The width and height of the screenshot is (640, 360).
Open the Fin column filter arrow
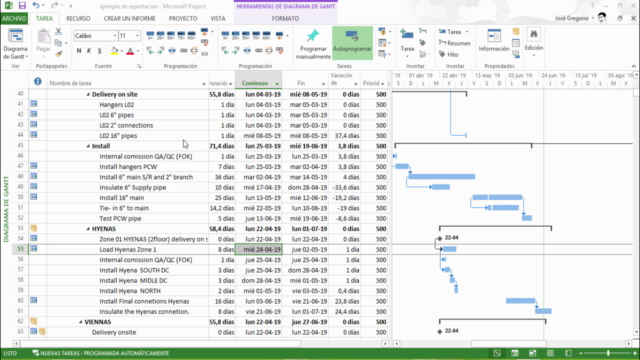(x=323, y=84)
